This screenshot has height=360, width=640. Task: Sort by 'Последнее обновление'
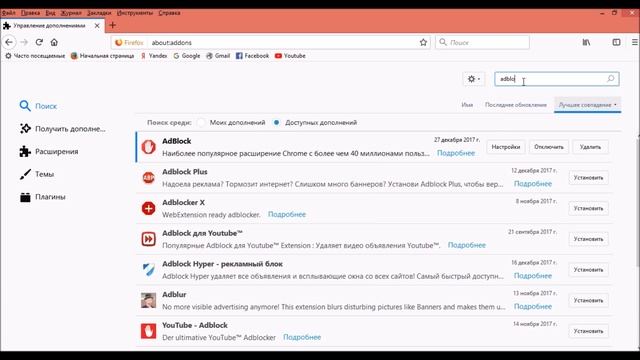click(516, 105)
